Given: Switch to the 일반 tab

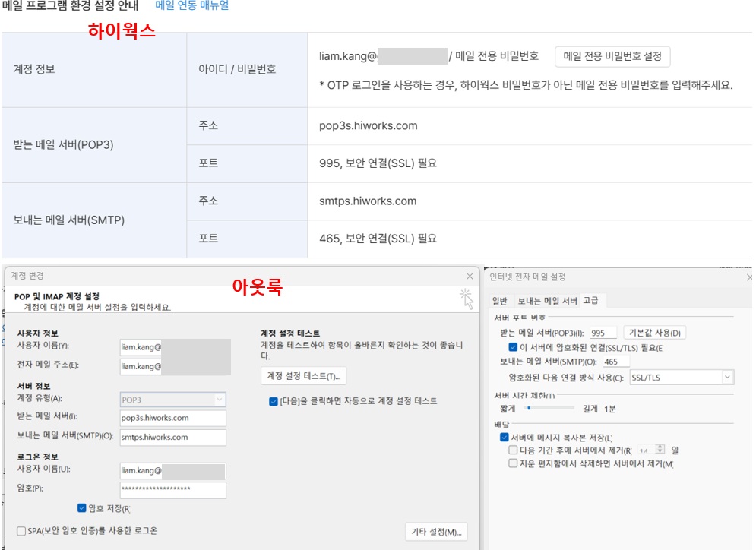Looking at the screenshot, I should pyautogui.click(x=499, y=301).
